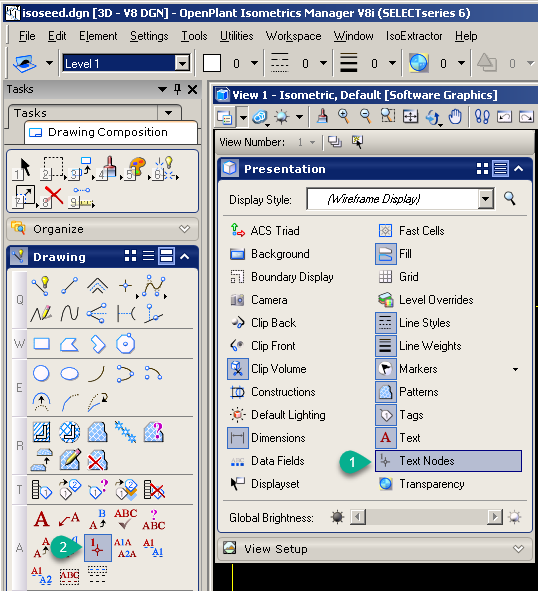Click the Update View brush icon
Viewport: 538px width, 591px height.
(x=322, y=116)
